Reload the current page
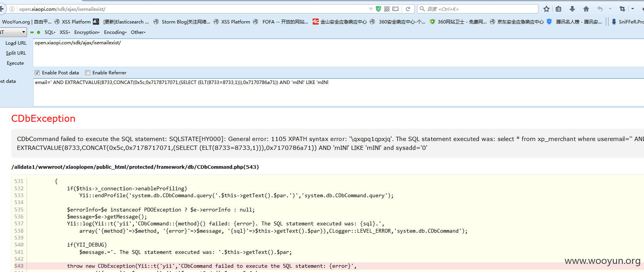 tap(408, 9)
